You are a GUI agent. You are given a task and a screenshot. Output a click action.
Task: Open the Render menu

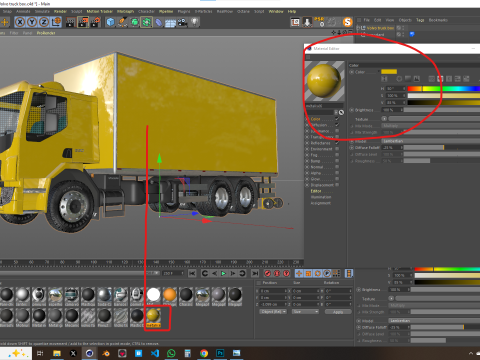[x=60, y=11]
